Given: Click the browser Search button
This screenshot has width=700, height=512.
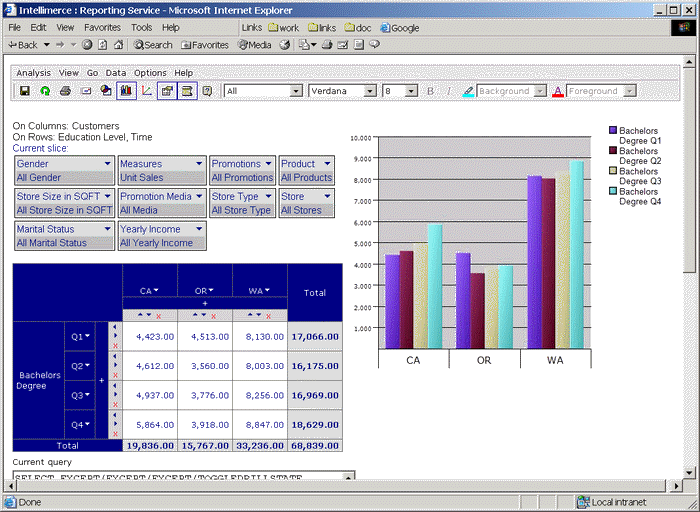Looking at the screenshot, I should tap(153, 45).
